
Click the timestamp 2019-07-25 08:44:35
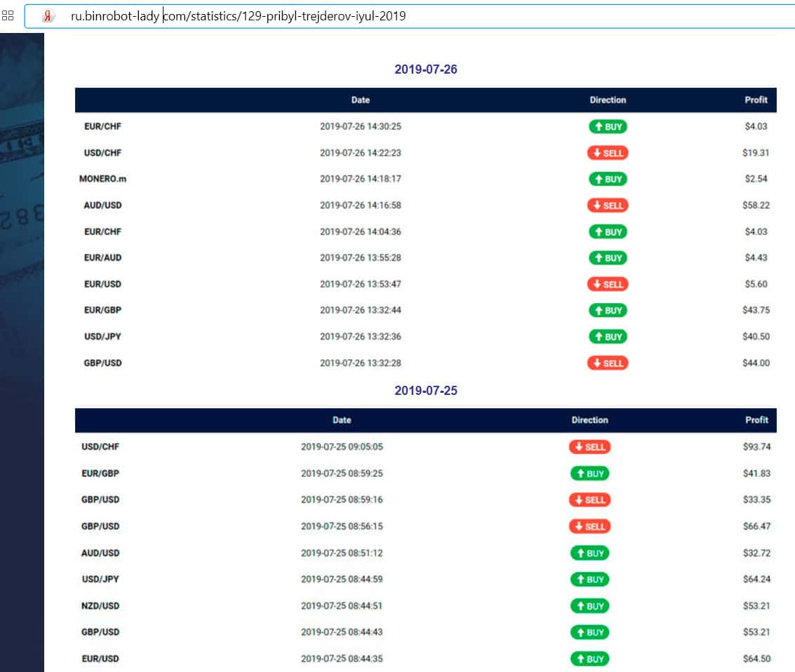pyautogui.click(x=342, y=659)
